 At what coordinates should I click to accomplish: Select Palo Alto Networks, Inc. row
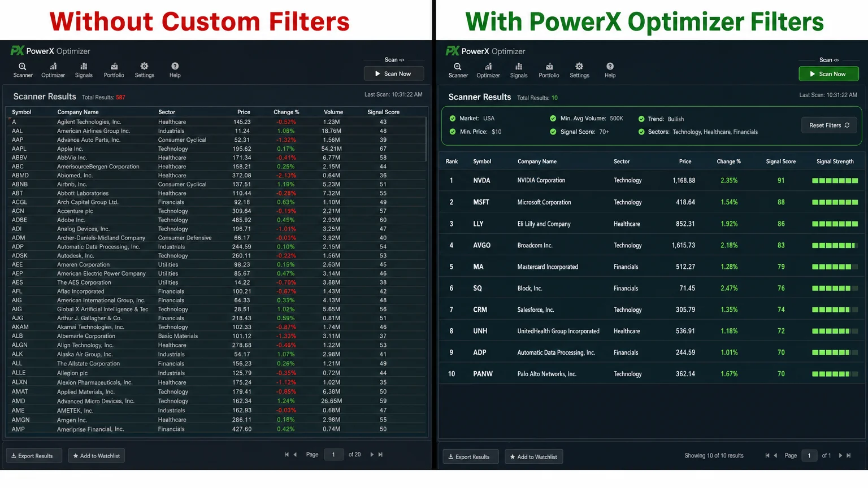(651, 374)
